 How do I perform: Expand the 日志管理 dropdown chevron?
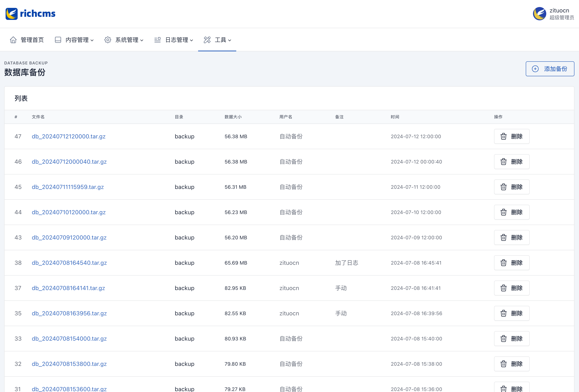tap(191, 40)
